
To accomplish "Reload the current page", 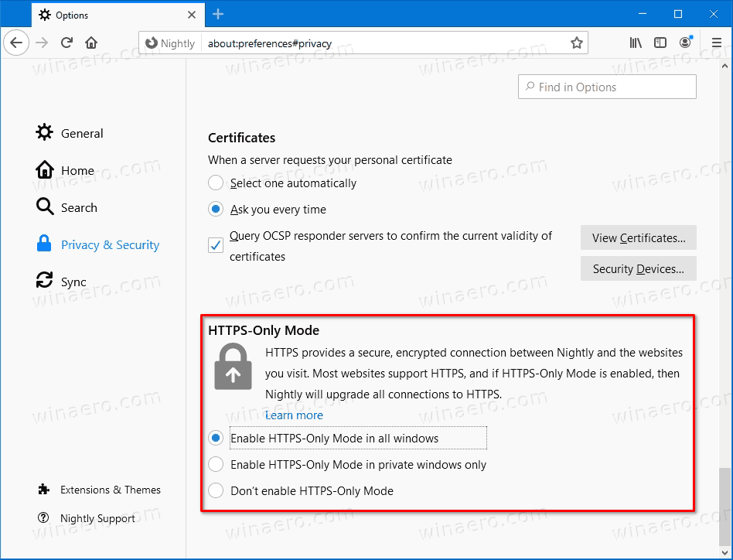I will click(67, 43).
